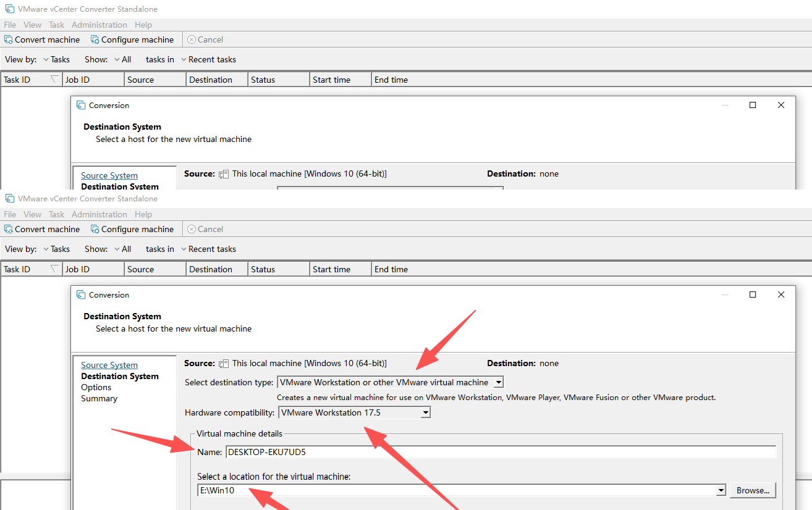
Task: Click Convert machine icon in the upper toolbar
Action: click(x=9, y=40)
